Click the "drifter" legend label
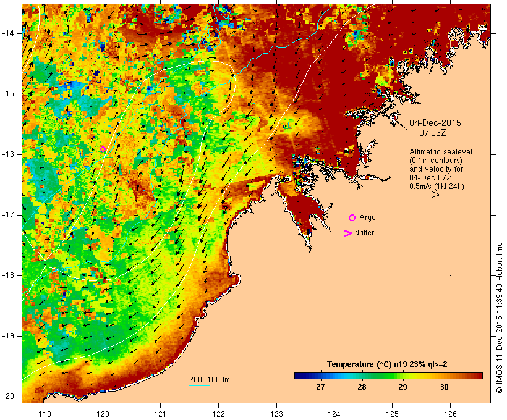Screen dimensions: 507x420 click(x=364, y=233)
